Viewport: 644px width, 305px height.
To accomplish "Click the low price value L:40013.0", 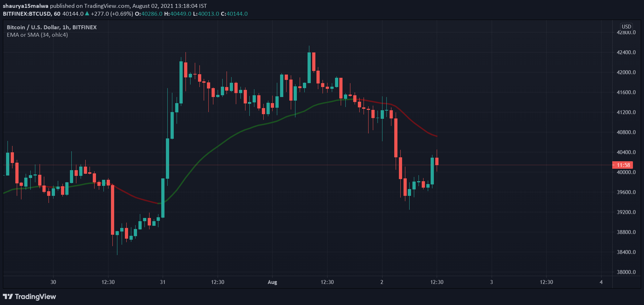I will 206,14.
